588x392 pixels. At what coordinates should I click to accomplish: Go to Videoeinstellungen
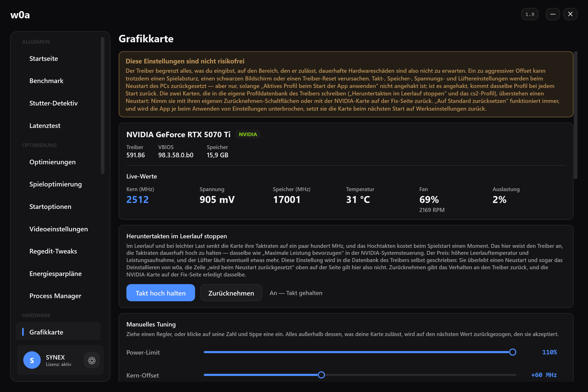(x=58, y=229)
